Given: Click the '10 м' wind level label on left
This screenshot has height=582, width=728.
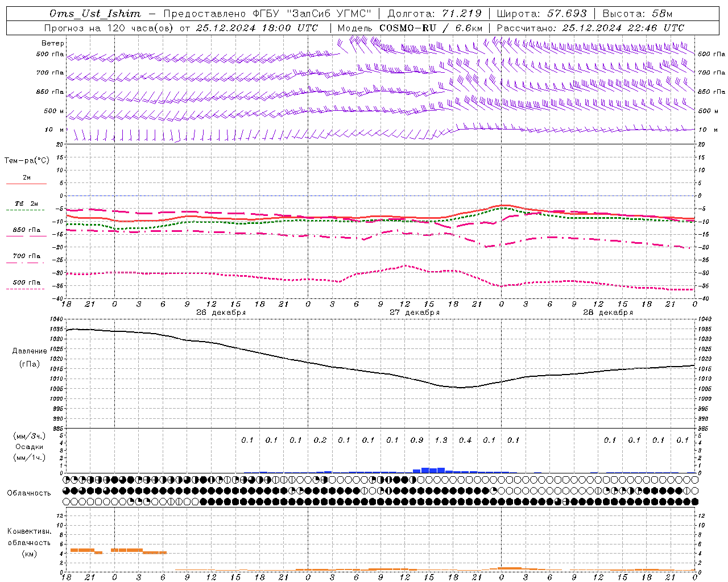Looking at the screenshot, I should pyautogui.click(x=55, y=130).
